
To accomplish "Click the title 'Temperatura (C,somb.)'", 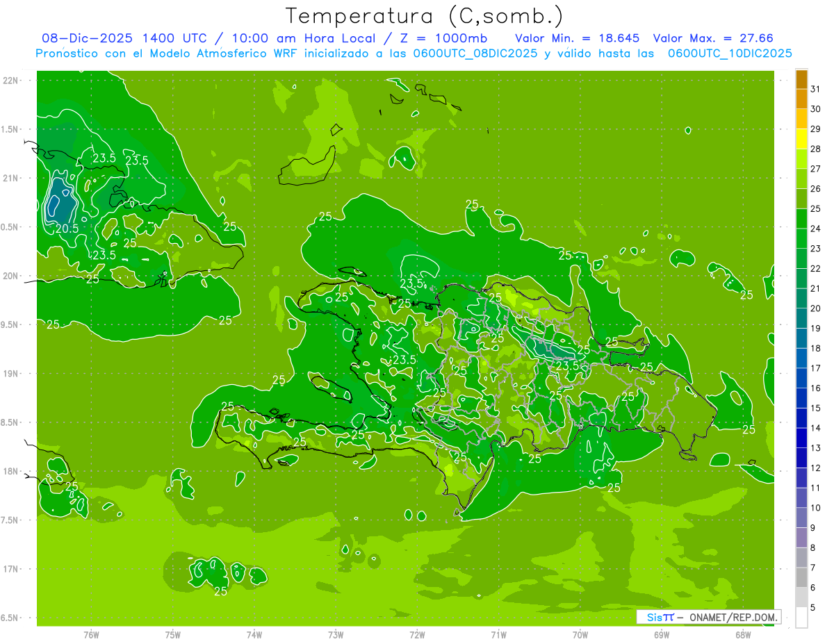I will tap(425, 16).
